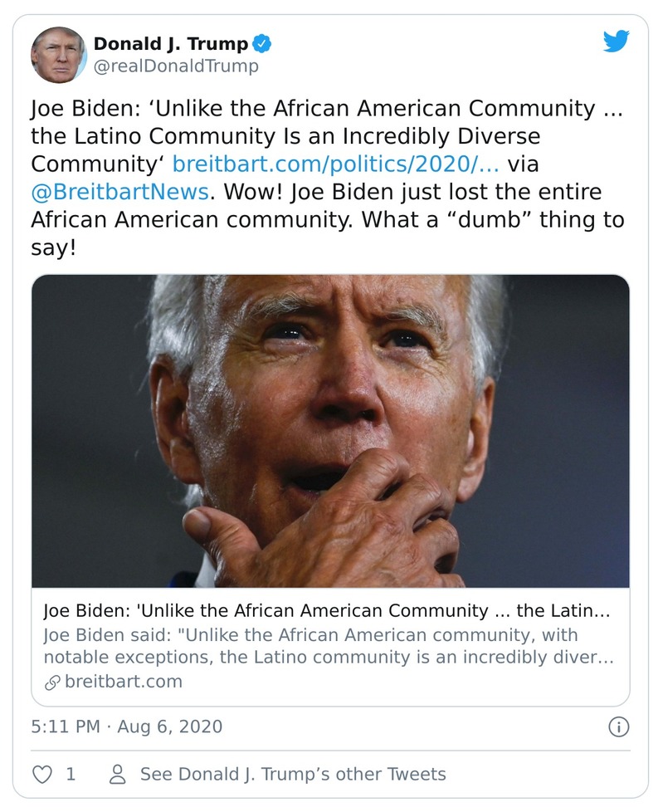Click the article card headline text

326,612
